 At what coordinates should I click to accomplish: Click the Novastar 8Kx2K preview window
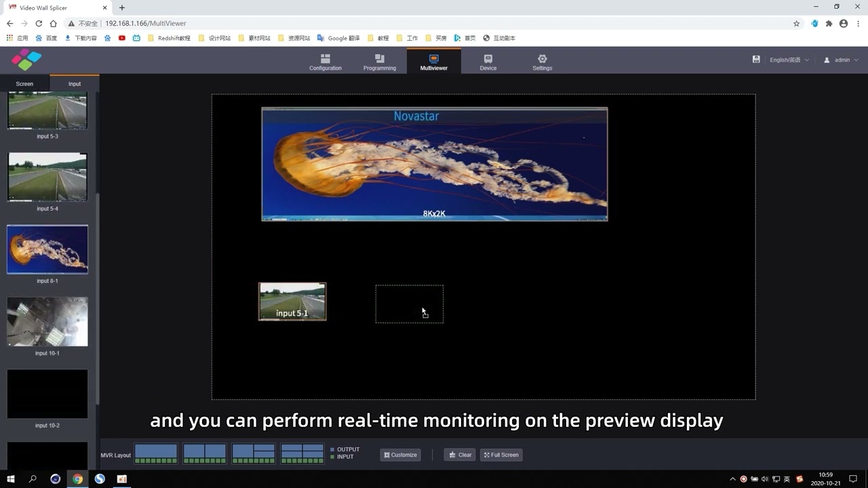pyautogui.click(x=435, y=164)
